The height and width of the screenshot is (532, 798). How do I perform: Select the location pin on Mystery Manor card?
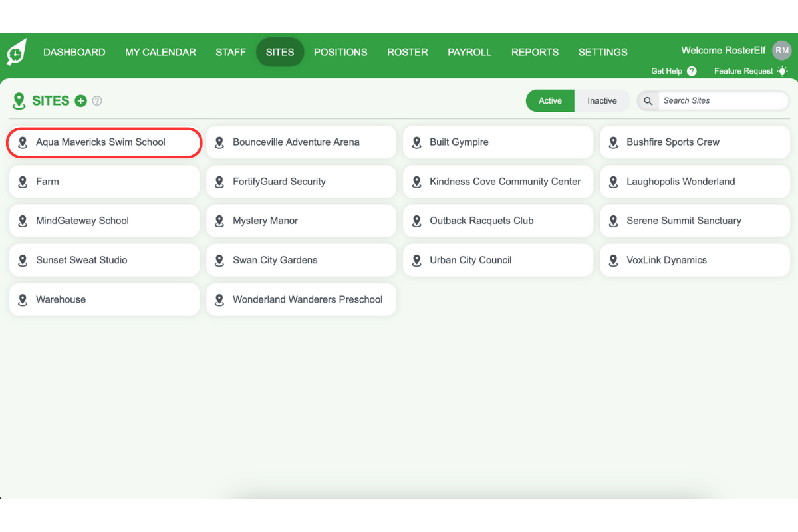219,221
